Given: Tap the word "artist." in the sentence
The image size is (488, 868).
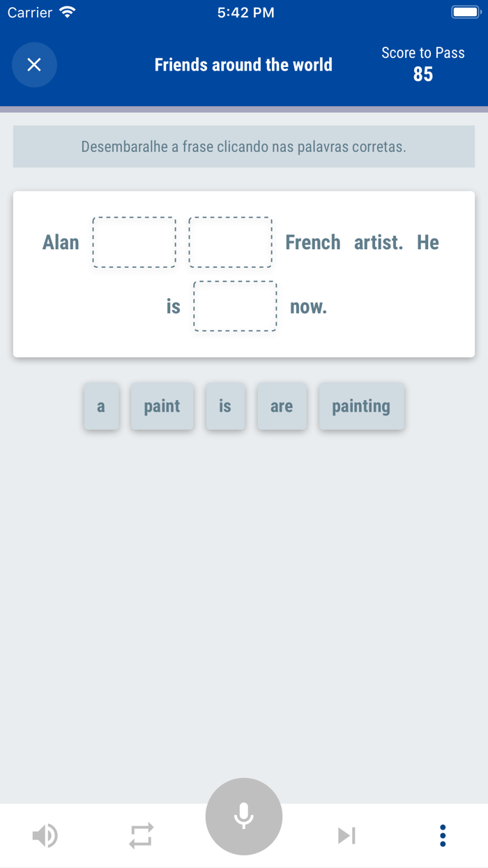Looking at the screenshot, I should (378, 242).
